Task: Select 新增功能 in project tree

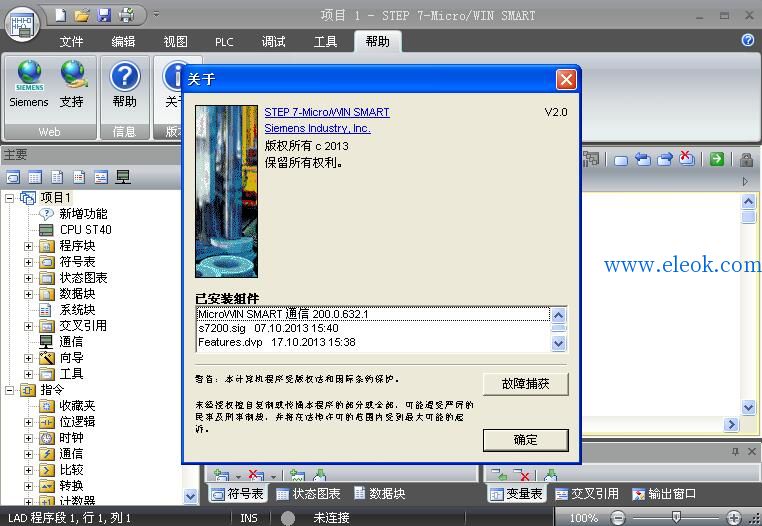Action: point(83,214)
